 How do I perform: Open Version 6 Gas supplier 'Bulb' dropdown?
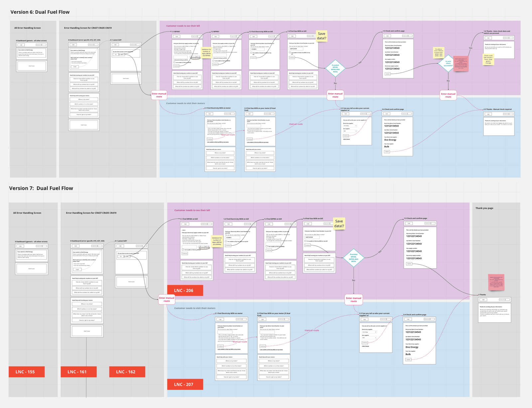[x=350, y=131]
